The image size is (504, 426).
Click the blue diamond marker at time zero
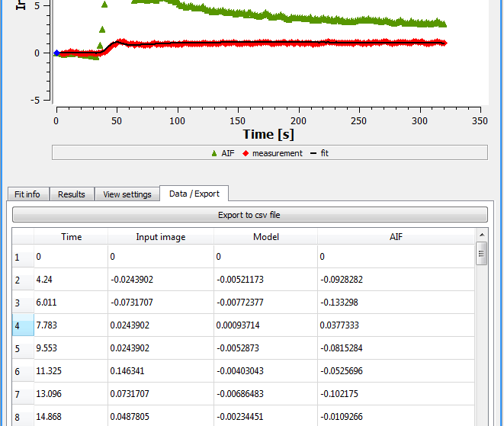click(56, 53)
